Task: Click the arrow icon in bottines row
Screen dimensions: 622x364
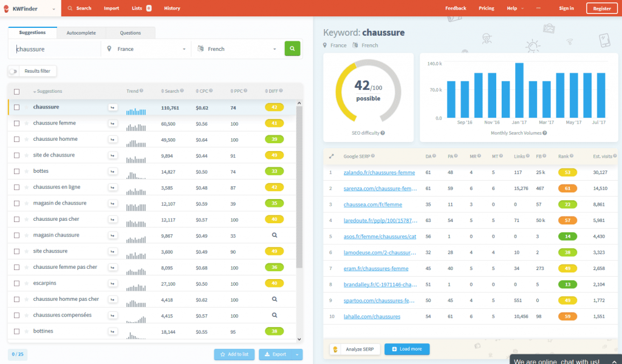Action: coord(112,331)
